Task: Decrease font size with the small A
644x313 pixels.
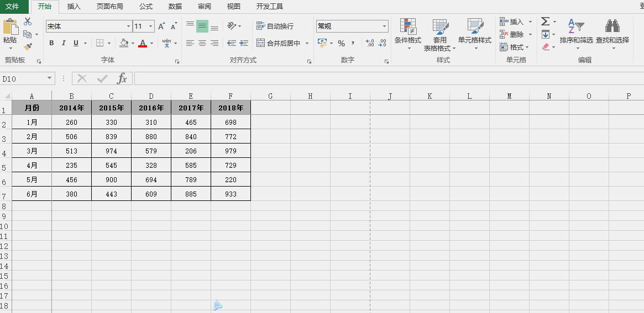Action: click(x=174, y=26)
